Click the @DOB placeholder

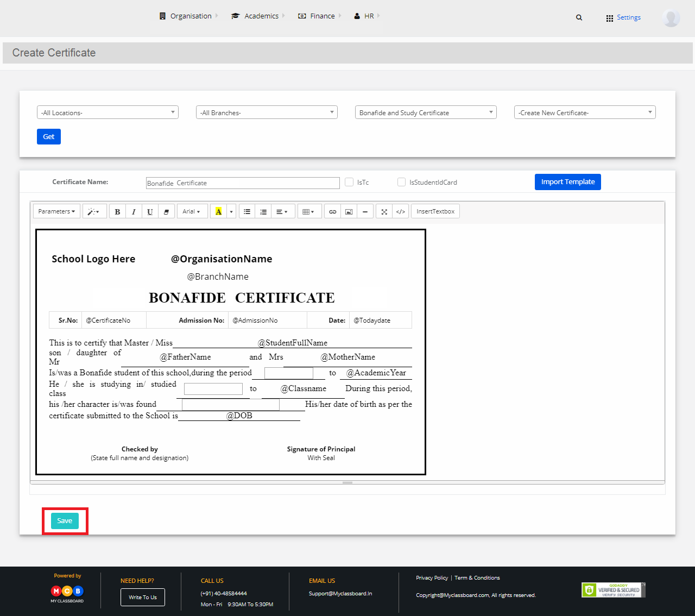(239, 416)
